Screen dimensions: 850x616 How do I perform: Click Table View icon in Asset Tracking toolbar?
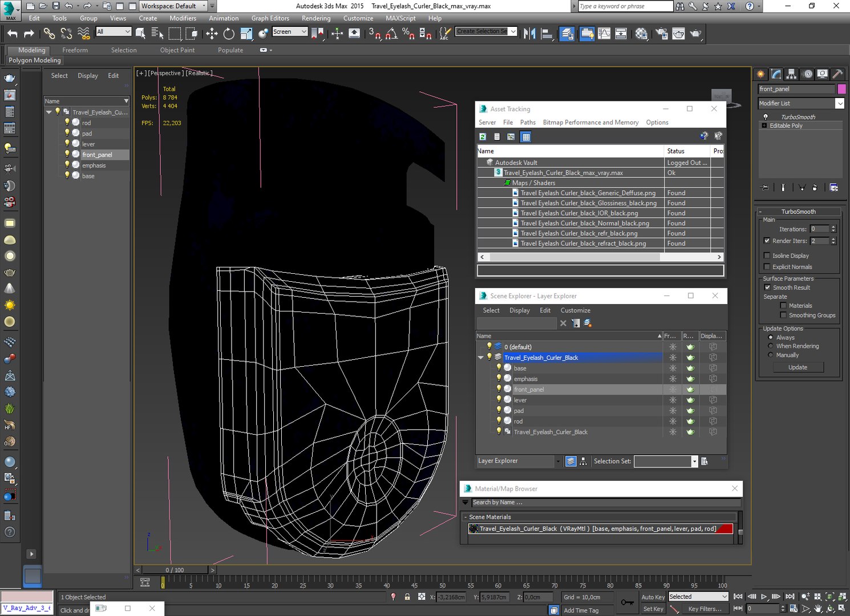tap(526, 137)
